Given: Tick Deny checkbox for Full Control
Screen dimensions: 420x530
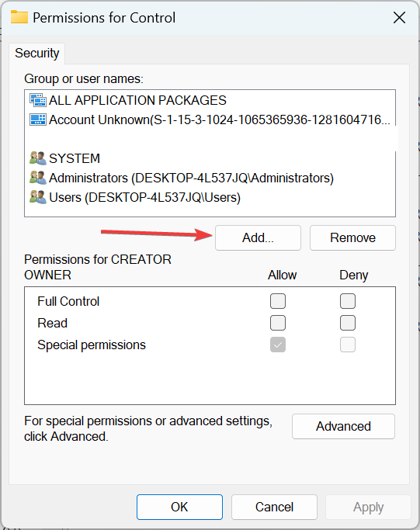Looking at the screenshot, I should 348,301.
